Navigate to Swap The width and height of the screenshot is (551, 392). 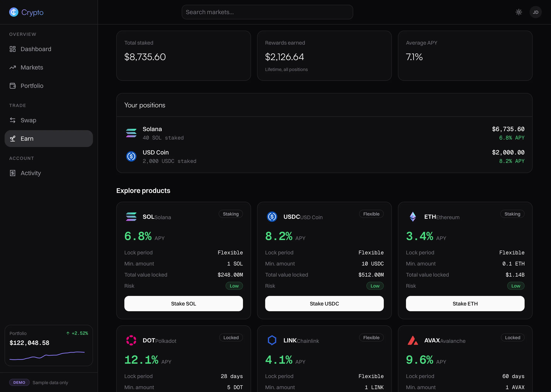click(49, 120)
